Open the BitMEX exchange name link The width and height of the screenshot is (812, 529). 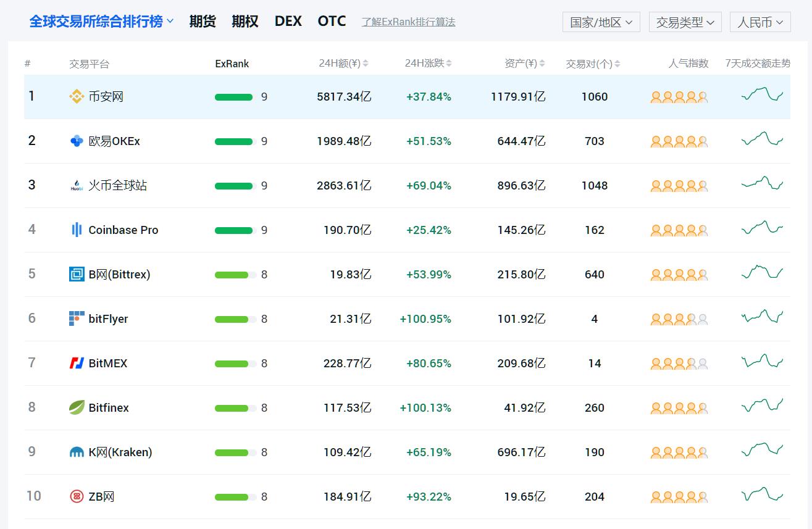(108, 363)
